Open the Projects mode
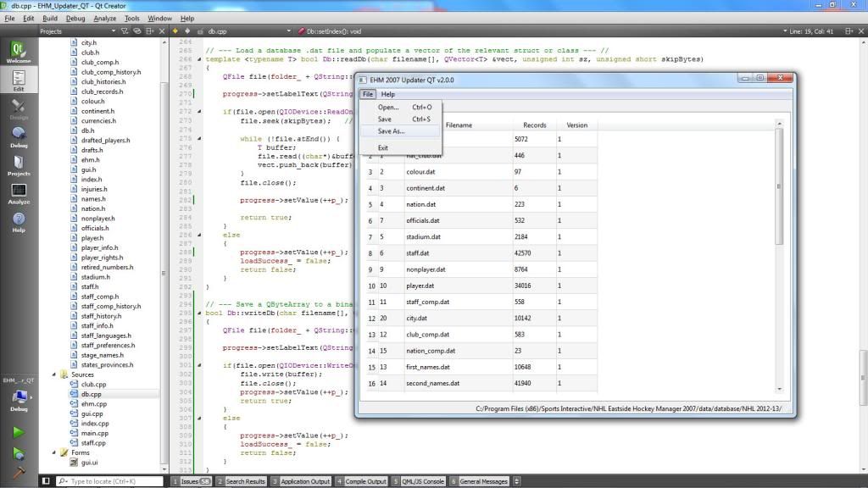The image size is (868, 488). tap(19, 165)
